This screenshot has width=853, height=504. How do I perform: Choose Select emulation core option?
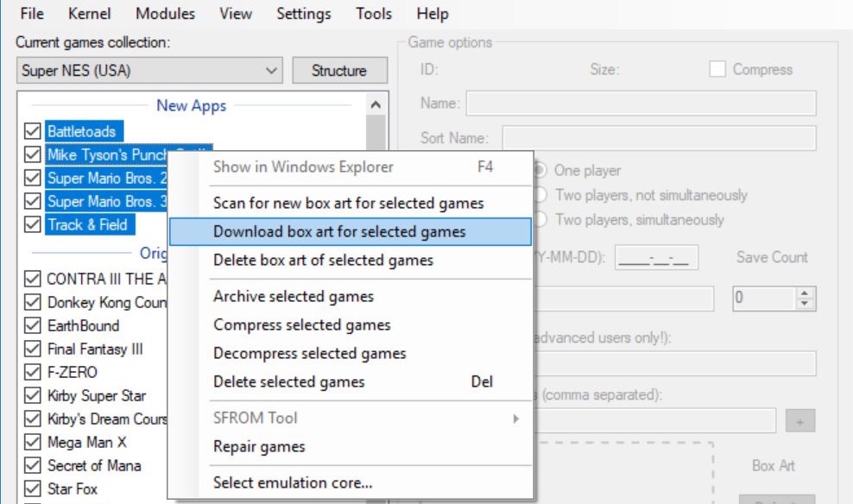click(351, 482)
